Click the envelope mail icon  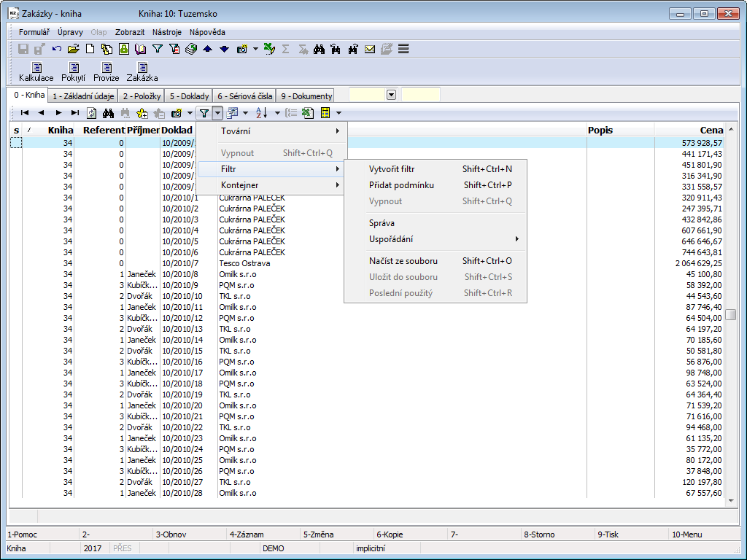(370, 49)
